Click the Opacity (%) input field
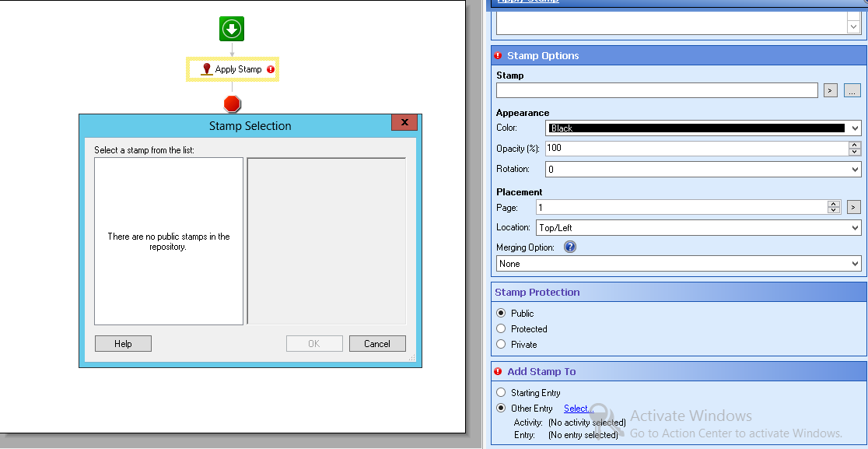The width and height of the screenshot is (868, 449). (x=697, y=149)
